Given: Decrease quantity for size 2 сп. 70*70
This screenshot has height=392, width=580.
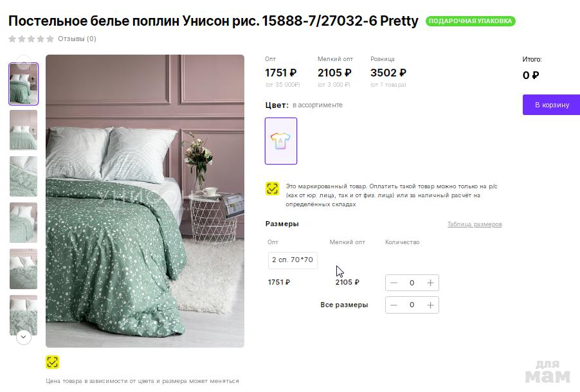Looking at the screenshot, I should (x=394, y=283).
